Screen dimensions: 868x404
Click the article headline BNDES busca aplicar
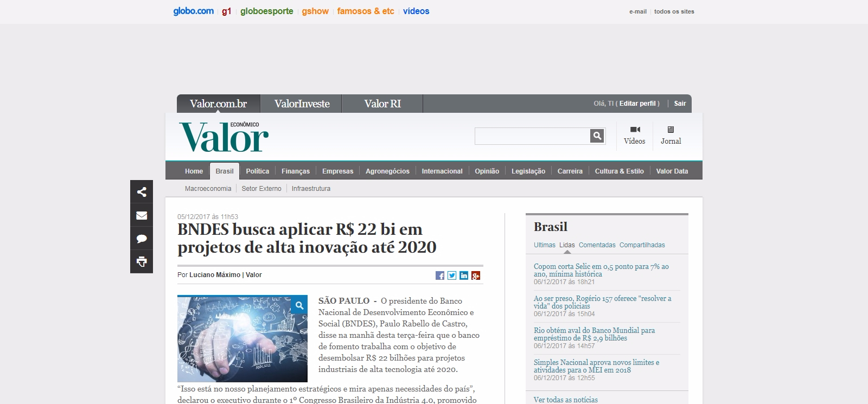click(307, 238)
